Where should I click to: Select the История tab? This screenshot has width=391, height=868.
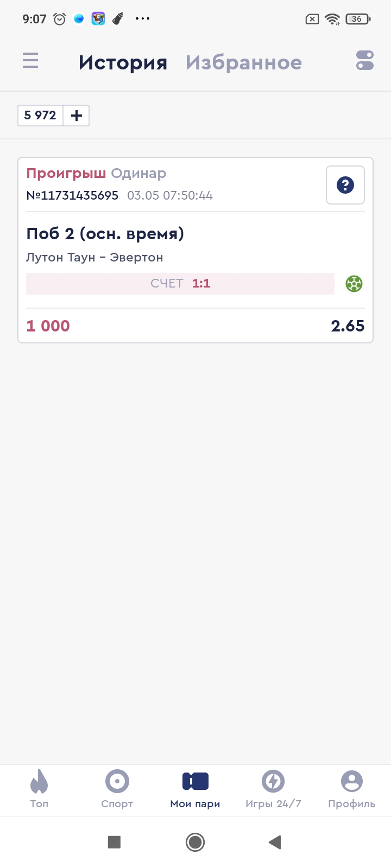click(123, 62)
